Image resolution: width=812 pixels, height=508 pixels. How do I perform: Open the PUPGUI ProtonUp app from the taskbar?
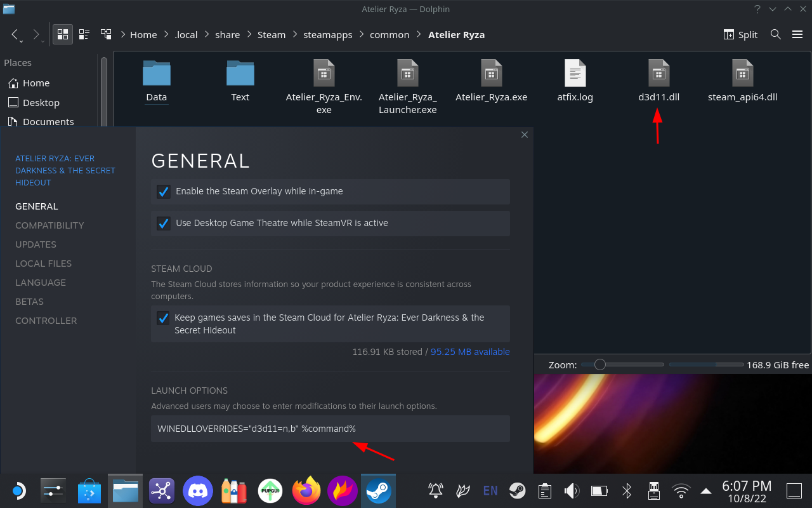coord(270,491)
